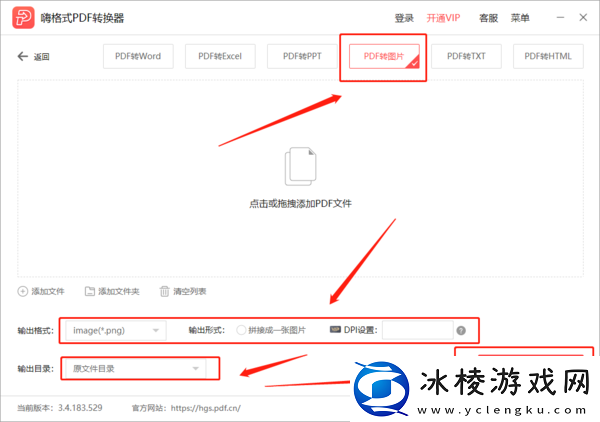Minimize the converter window
This screenshot has height=422, width=600.
561,18
